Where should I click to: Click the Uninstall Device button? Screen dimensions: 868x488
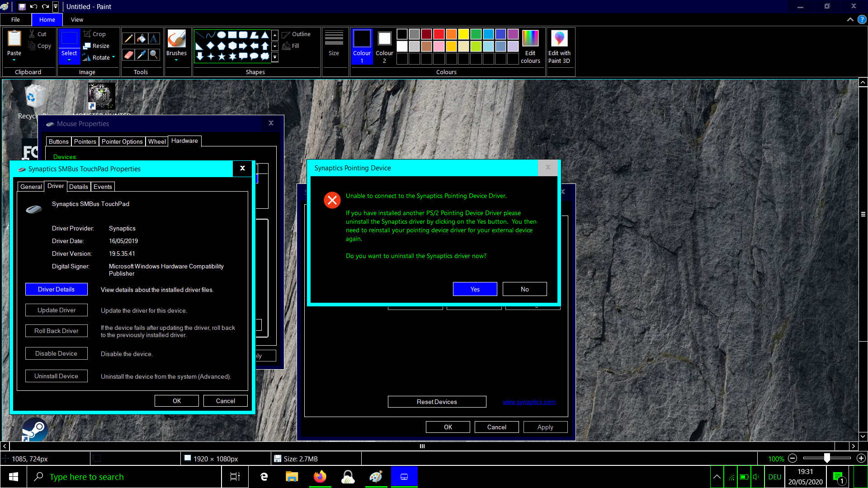point(57,376)
